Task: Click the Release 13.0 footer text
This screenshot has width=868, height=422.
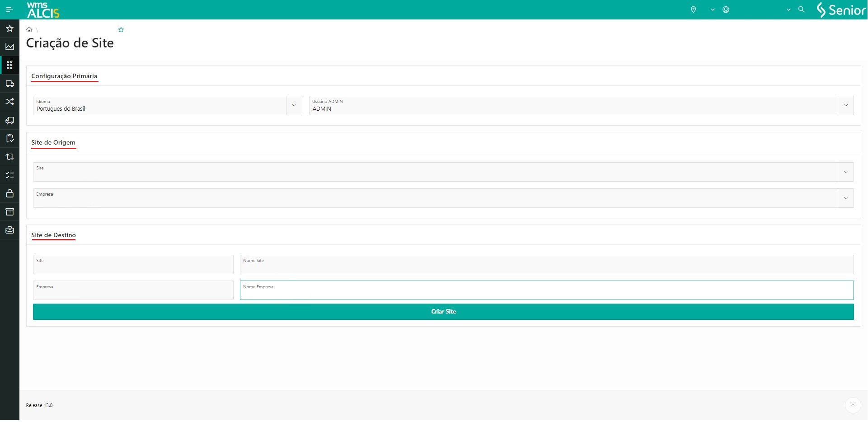Action: tap(39, 406)
